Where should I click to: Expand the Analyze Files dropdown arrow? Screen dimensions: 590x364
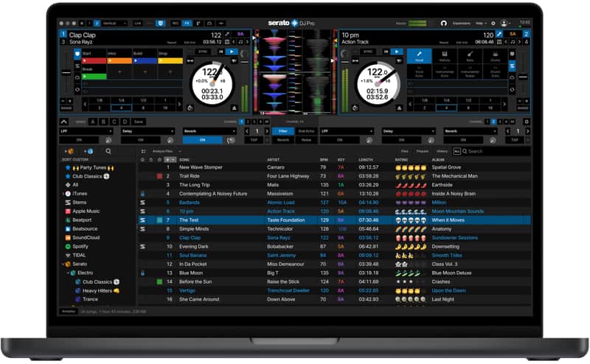tap(180, 151)
